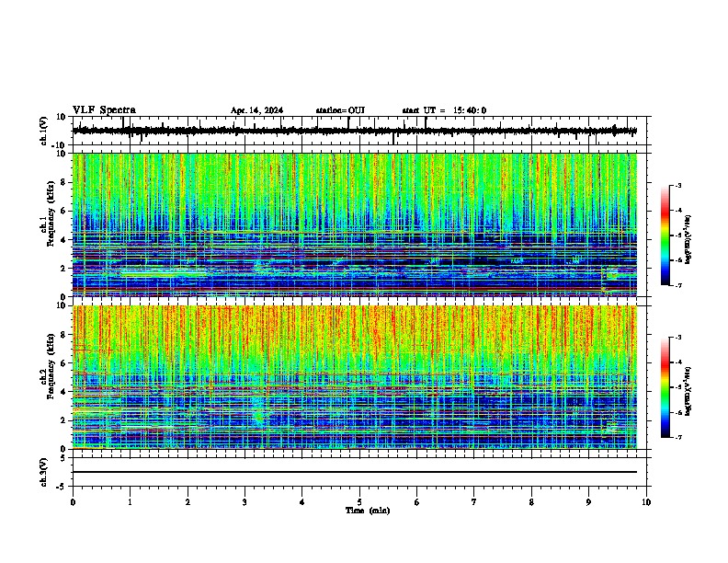Click the "ch.3(V)" vertical axis label

tap(44, 473)
